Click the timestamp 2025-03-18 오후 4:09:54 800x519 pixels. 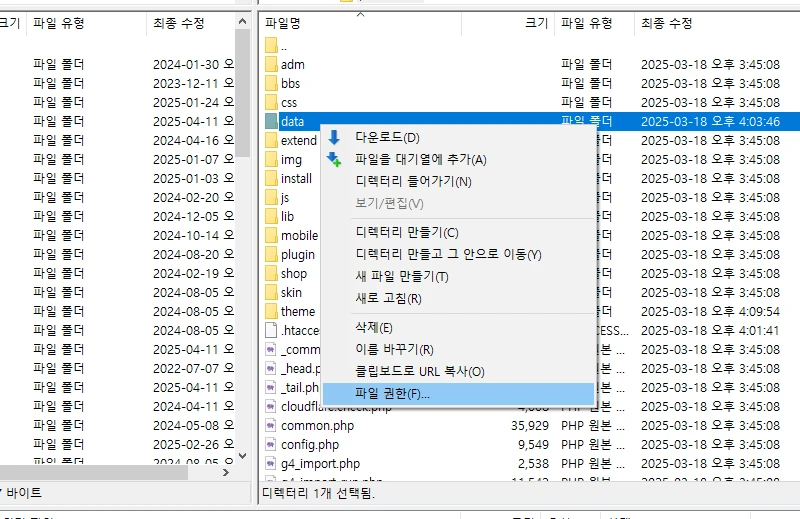tap(710, 311)
